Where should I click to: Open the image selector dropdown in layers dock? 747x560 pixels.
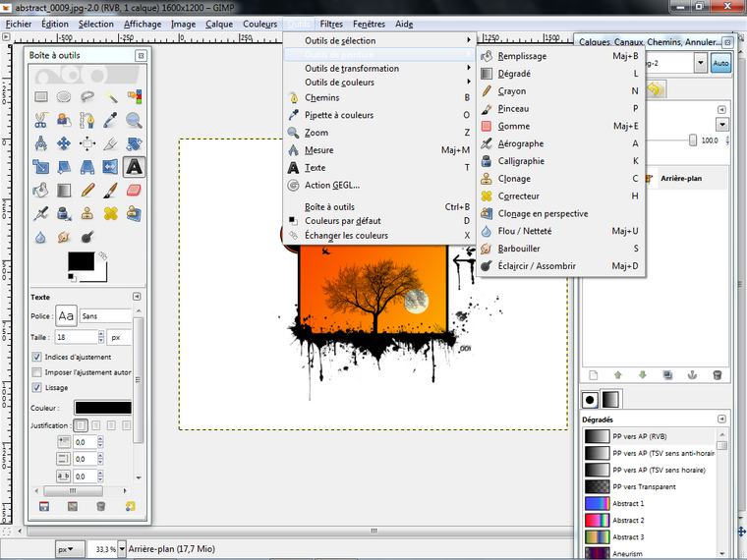700,63
